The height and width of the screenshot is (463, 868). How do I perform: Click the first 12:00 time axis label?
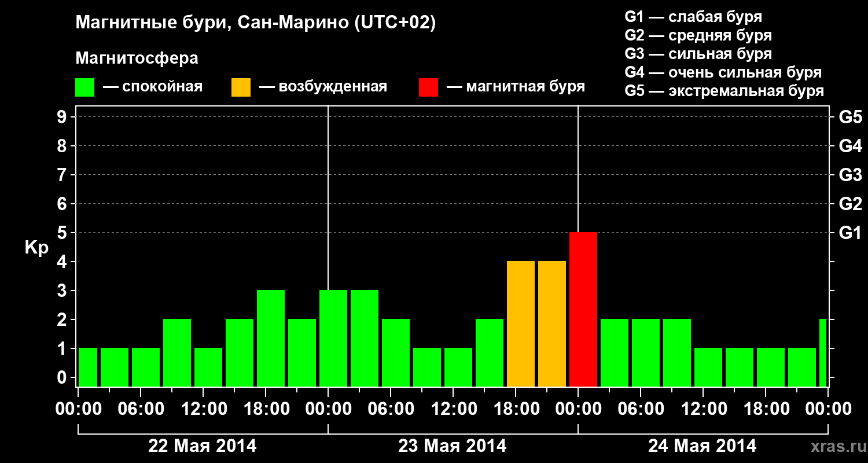204,409
